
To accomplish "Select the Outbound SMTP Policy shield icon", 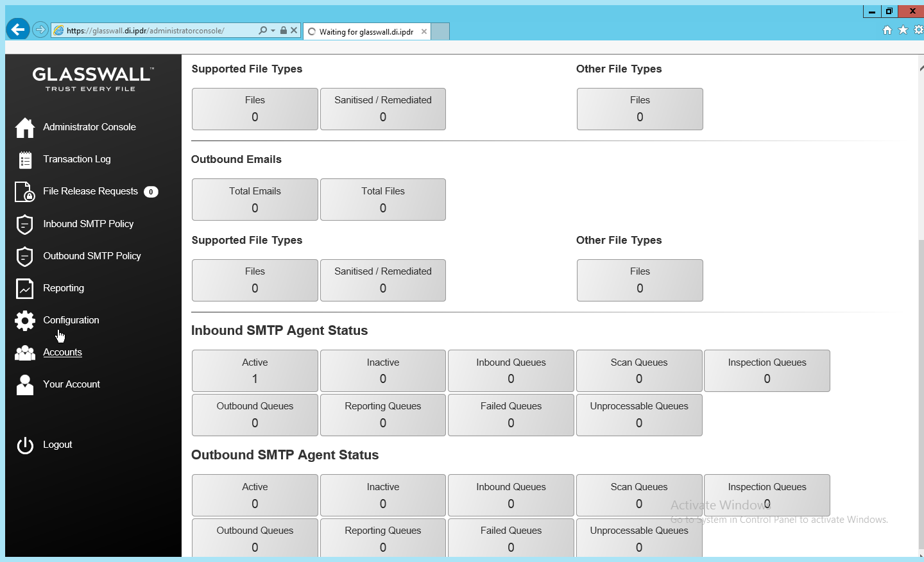I will pos(25,256).
